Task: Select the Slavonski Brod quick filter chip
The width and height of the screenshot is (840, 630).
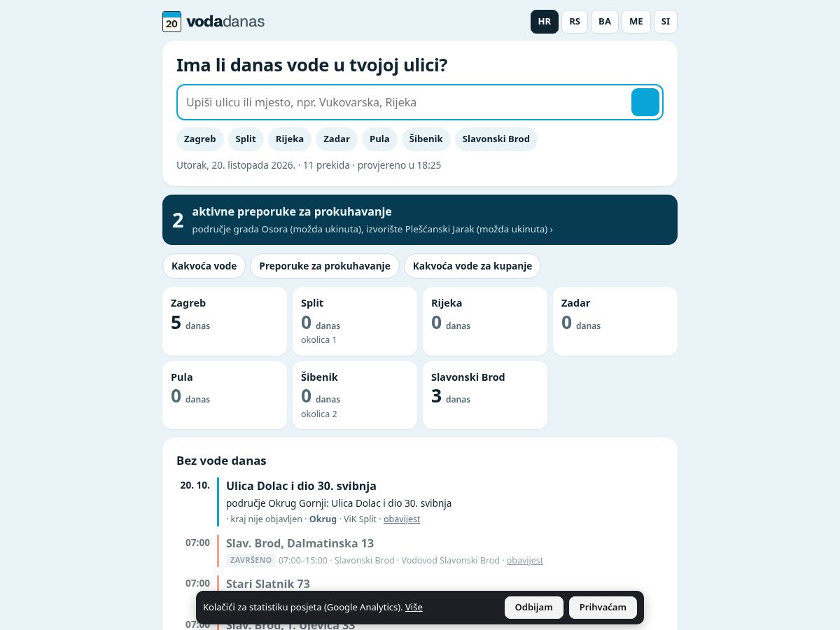Action: tap(496, 139)
